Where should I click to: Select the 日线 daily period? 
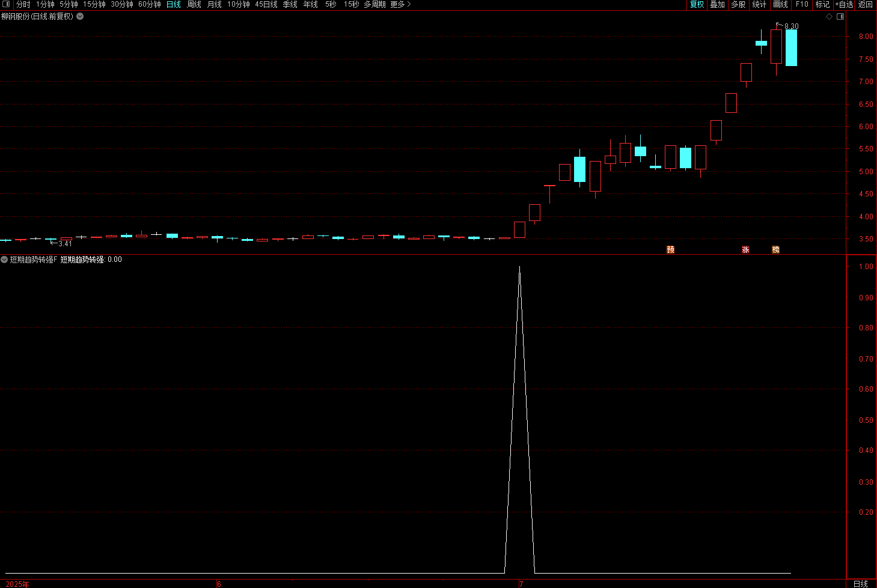[173, 4]
